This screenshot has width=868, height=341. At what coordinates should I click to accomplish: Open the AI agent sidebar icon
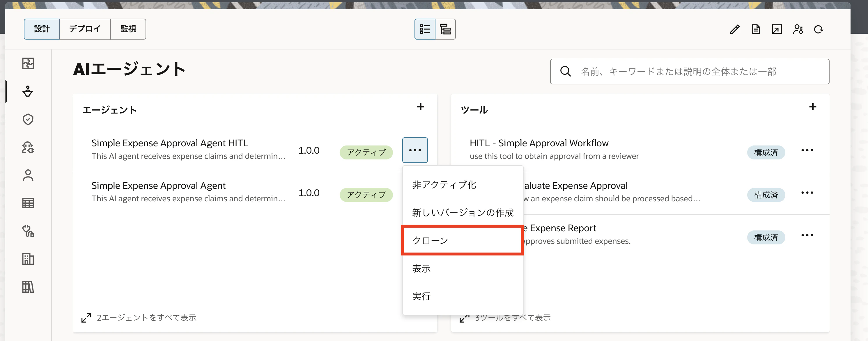coord(28,91)
